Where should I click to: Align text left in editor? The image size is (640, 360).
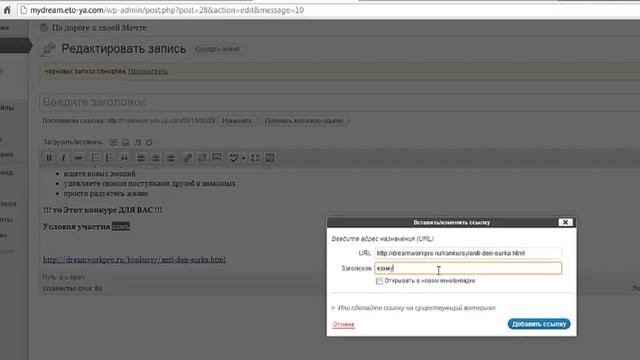tap(141, 158)
